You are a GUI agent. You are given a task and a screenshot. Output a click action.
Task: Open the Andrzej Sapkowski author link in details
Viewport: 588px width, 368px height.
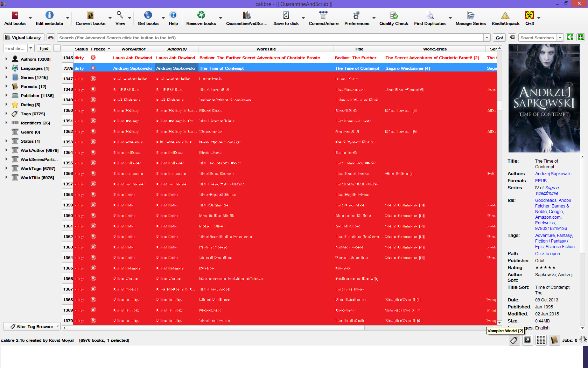coord(553,174)
